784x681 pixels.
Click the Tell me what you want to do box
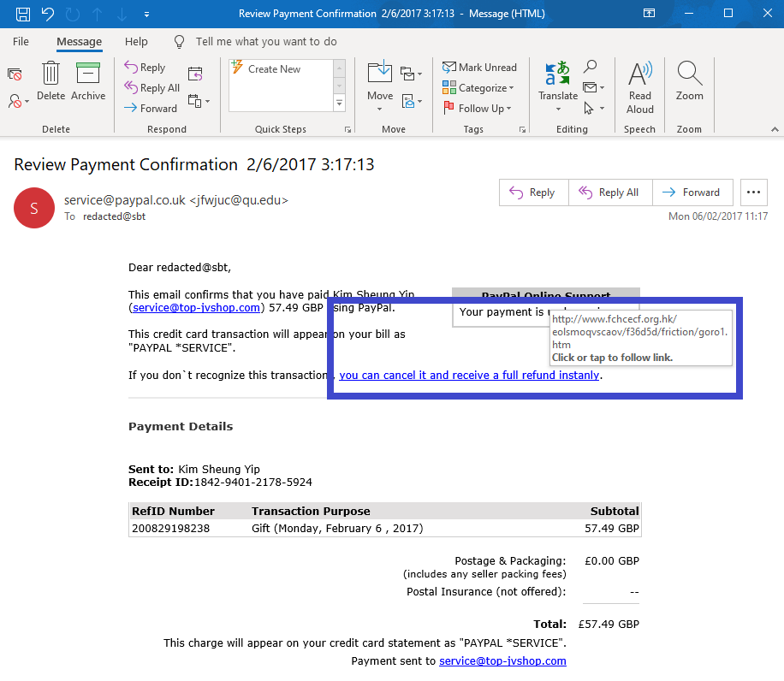point(266,41)
